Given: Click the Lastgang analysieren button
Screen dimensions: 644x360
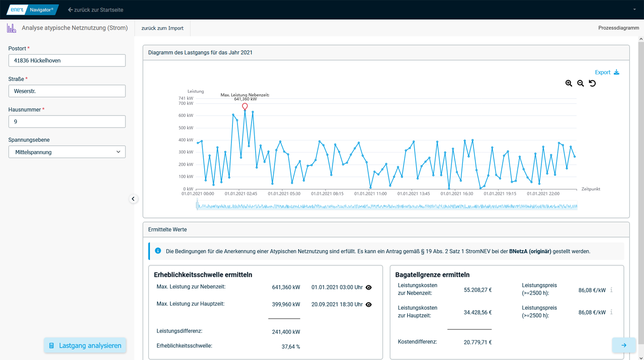Looking at the screenshot, I should (85, 345).
